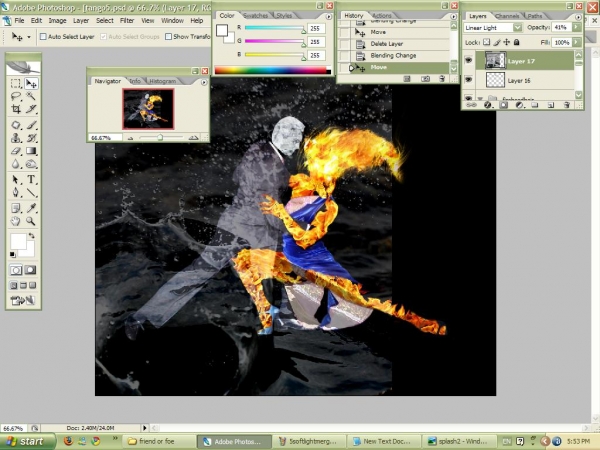Select the Magic Wand tool

(x=31, y=96)
